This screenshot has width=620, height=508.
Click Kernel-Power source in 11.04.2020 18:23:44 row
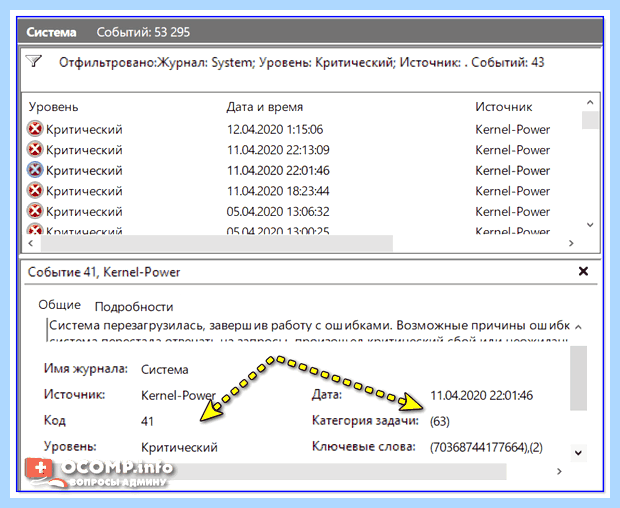coord(512,191)
